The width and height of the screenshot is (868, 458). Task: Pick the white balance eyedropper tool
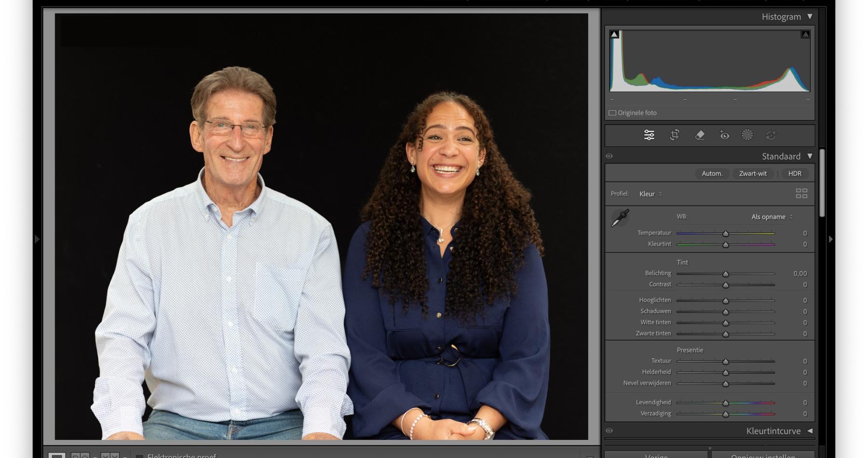620,218
